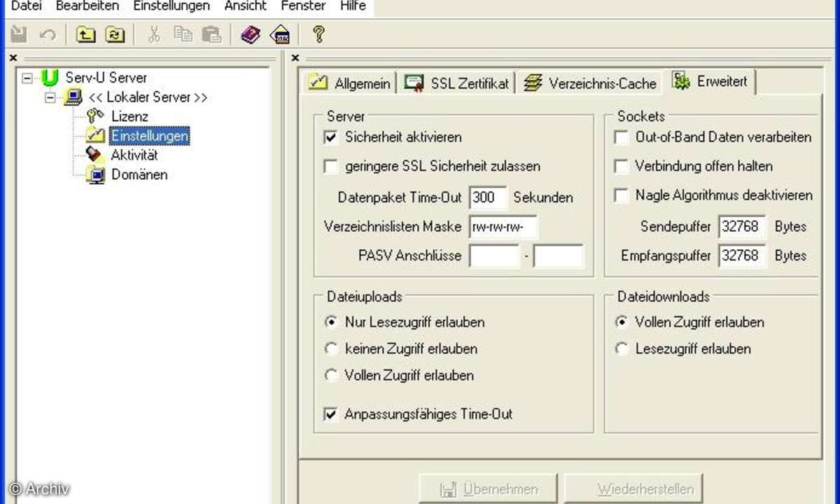The image size is (840, 504).
Task: Enable Out-of-Band Daten verarbeiten
Action: point(621,137)
